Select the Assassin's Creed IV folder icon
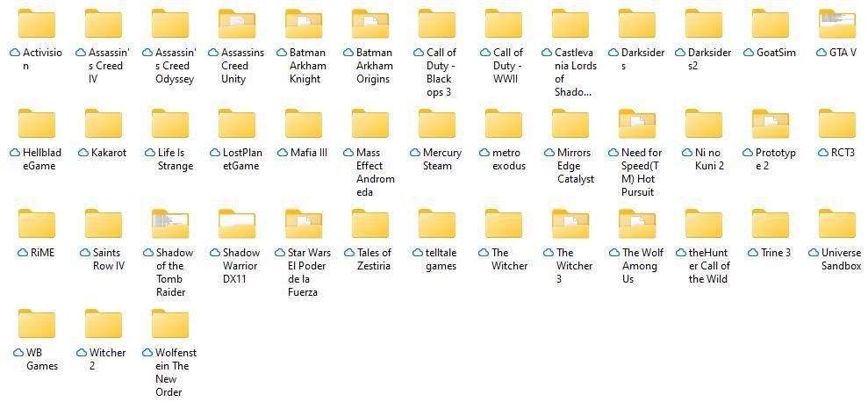Image resolution: width=868 pixels, height=409 pixels. pos(104,24)
